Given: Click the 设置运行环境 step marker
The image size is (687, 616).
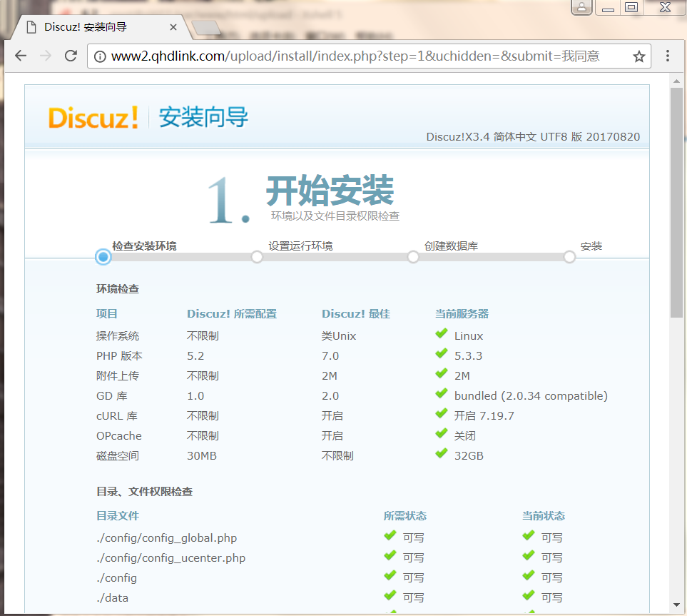Looking at the screenshot, I should click(x=257, y=257).
